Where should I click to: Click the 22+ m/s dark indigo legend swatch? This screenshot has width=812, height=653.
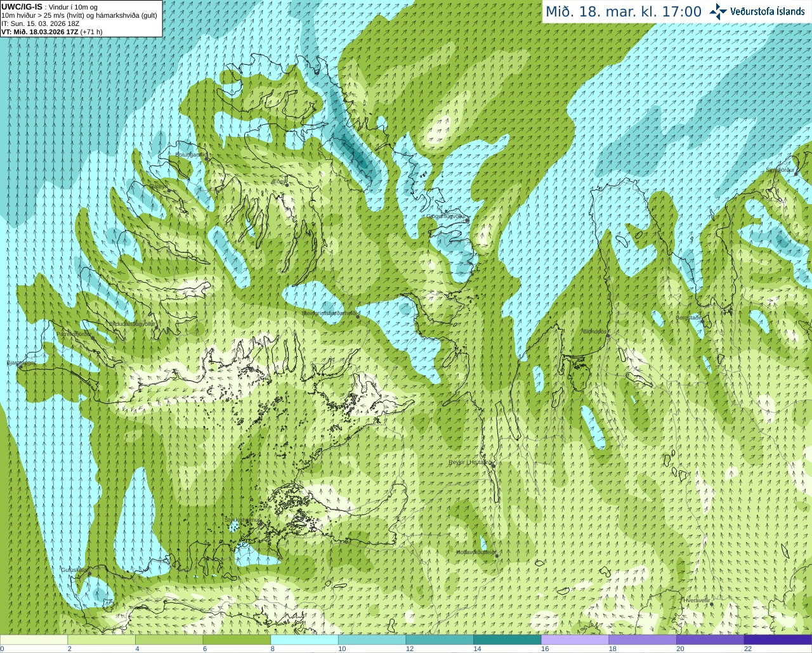click(778, 640)
